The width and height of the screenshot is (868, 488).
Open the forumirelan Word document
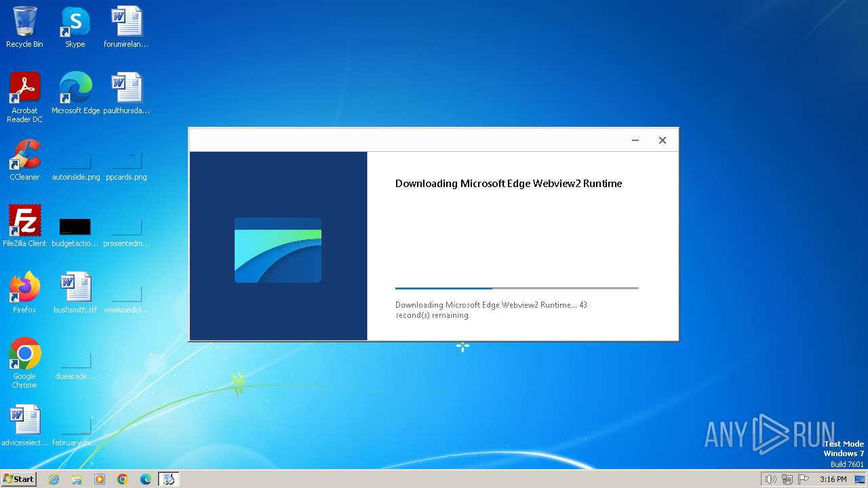click(x=126, y=27)
